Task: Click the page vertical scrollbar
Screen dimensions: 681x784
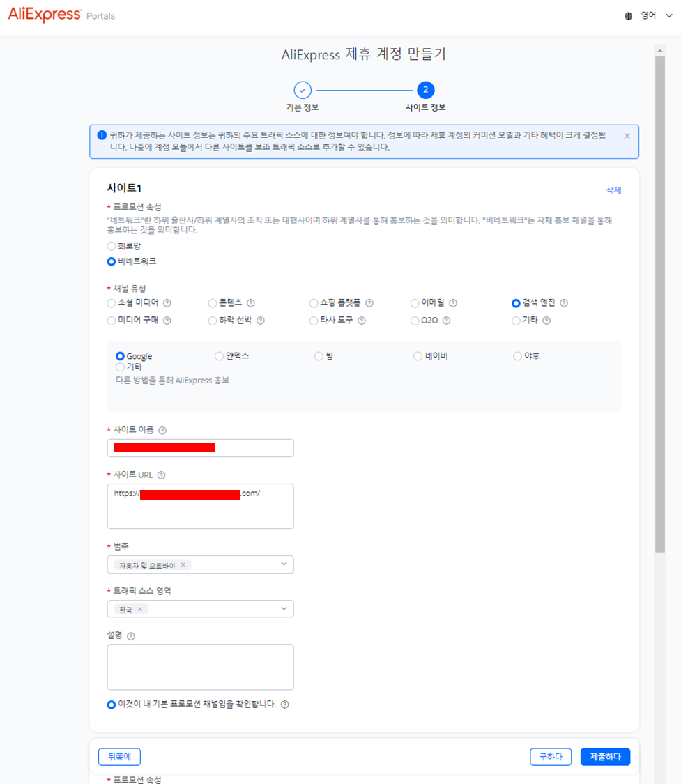Action: coord(660,304)
